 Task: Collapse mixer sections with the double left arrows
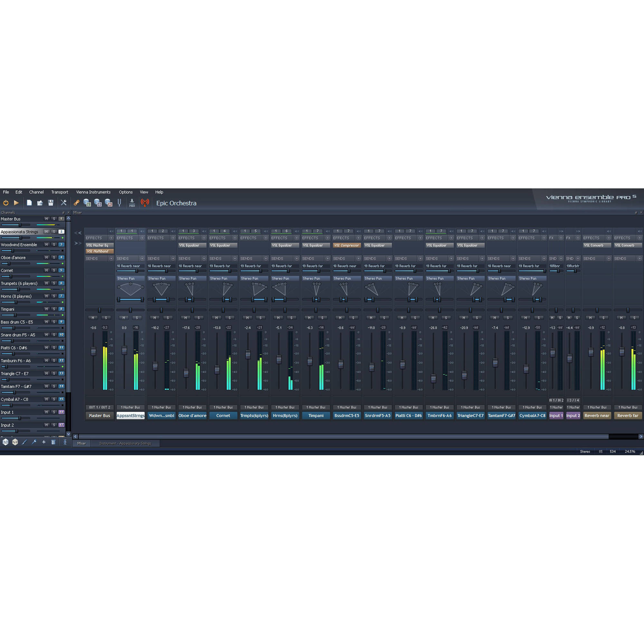click(78, 233)
